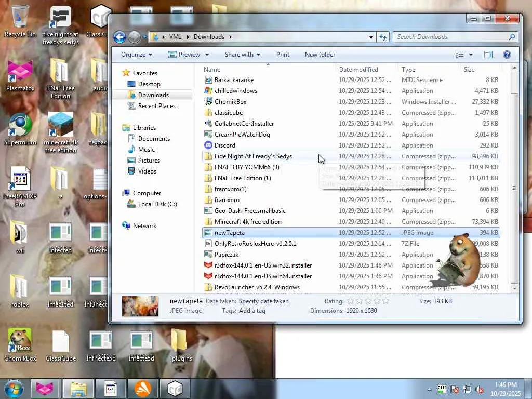Screen dimensions: 532x399
Task: Select Supermium desktop shortcut
Action: [x=20, y=129]
